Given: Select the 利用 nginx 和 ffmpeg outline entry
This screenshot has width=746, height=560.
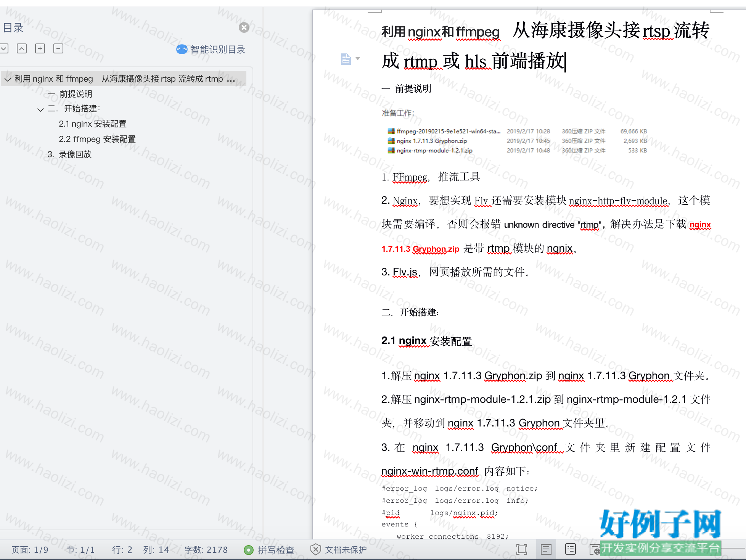Looking at the screenshot, I should [124, 79].
